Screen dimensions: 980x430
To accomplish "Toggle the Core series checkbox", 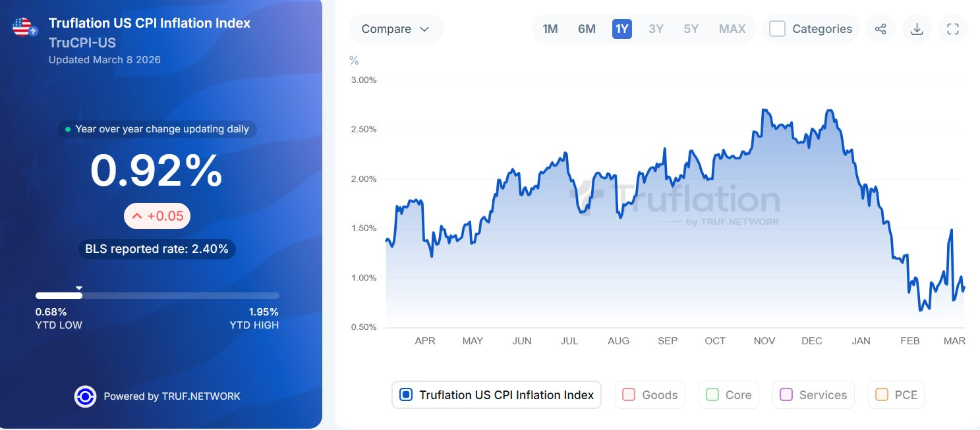I will 712,395.
